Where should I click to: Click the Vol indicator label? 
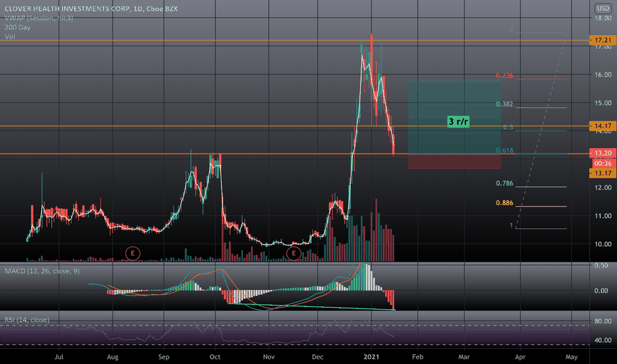[10, 36]
